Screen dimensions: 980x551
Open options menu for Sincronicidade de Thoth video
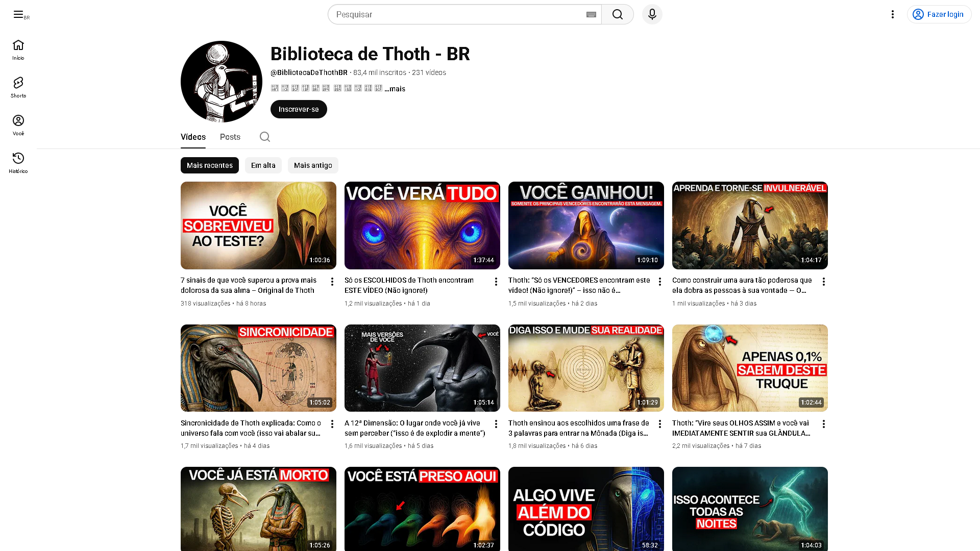pos(332,424)
